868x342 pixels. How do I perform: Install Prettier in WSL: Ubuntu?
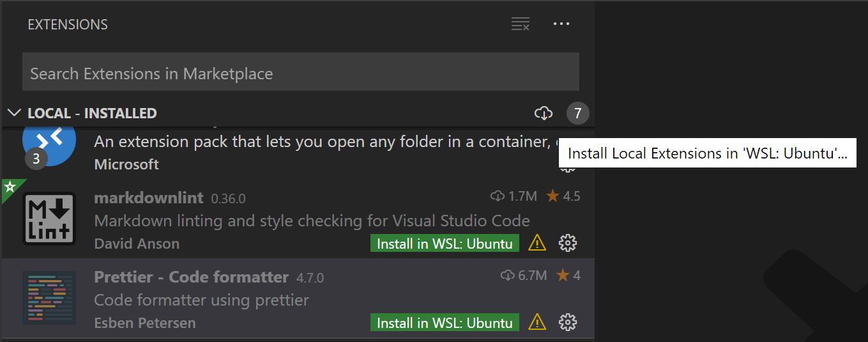(445, 323)
